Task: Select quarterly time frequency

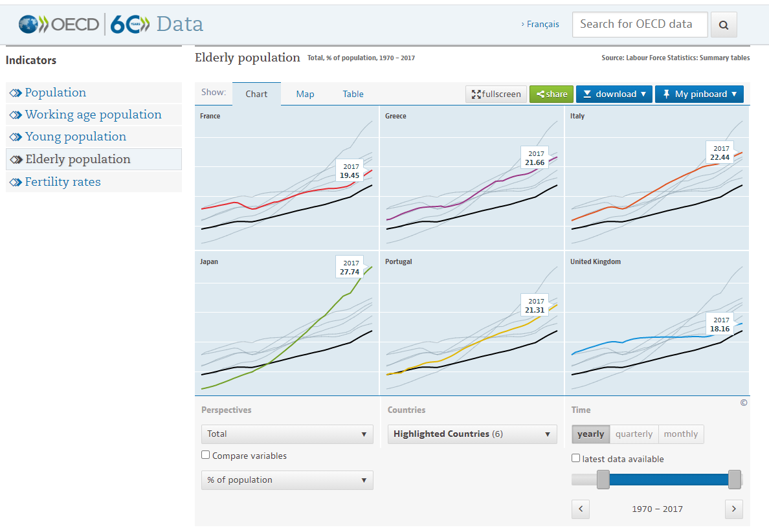Action: (634, 434)
